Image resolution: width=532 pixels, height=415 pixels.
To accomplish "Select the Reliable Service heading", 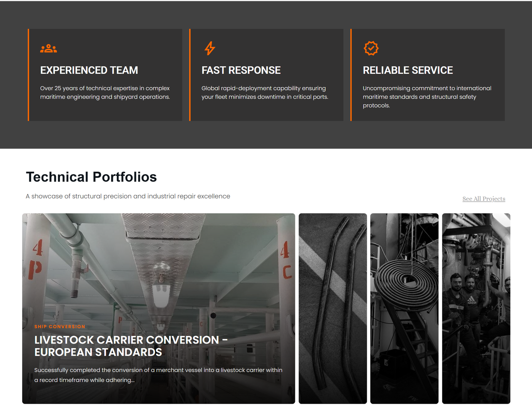I will (x=408, y=70).
